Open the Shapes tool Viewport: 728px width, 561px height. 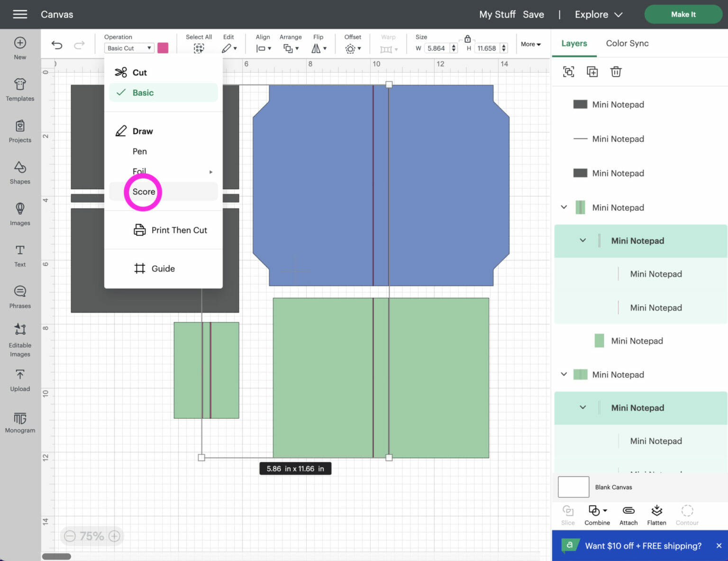pos(20,172)
